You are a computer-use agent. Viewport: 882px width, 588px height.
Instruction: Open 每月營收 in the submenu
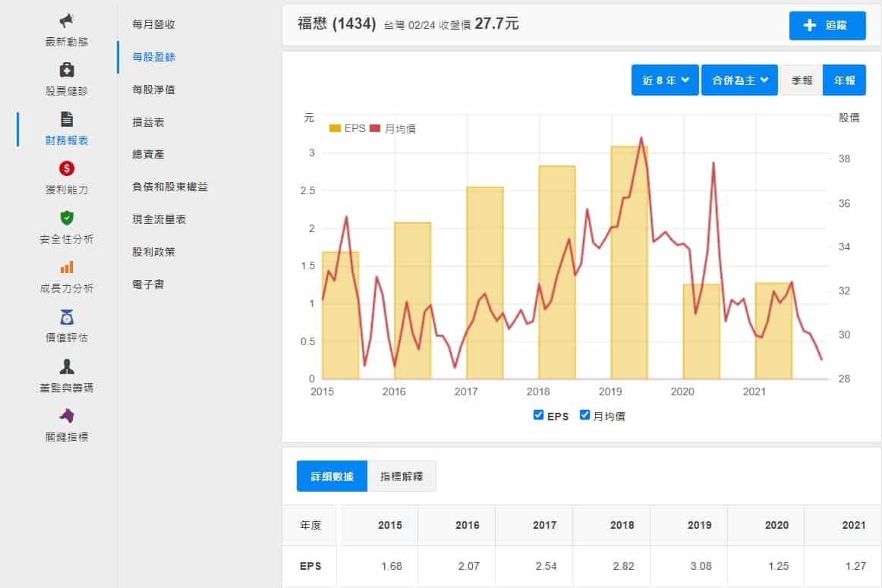pos(153,24)
